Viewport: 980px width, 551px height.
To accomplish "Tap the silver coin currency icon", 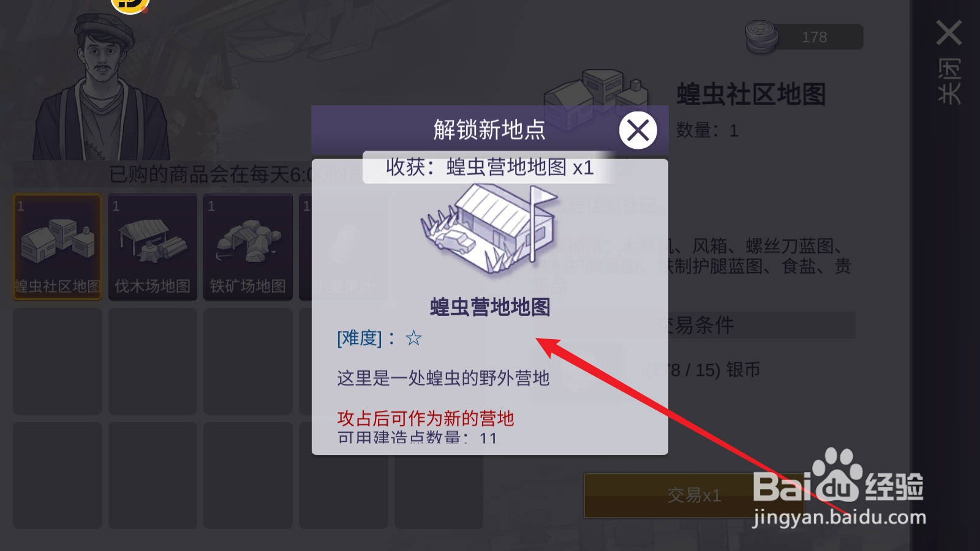I will coord(761,36).
